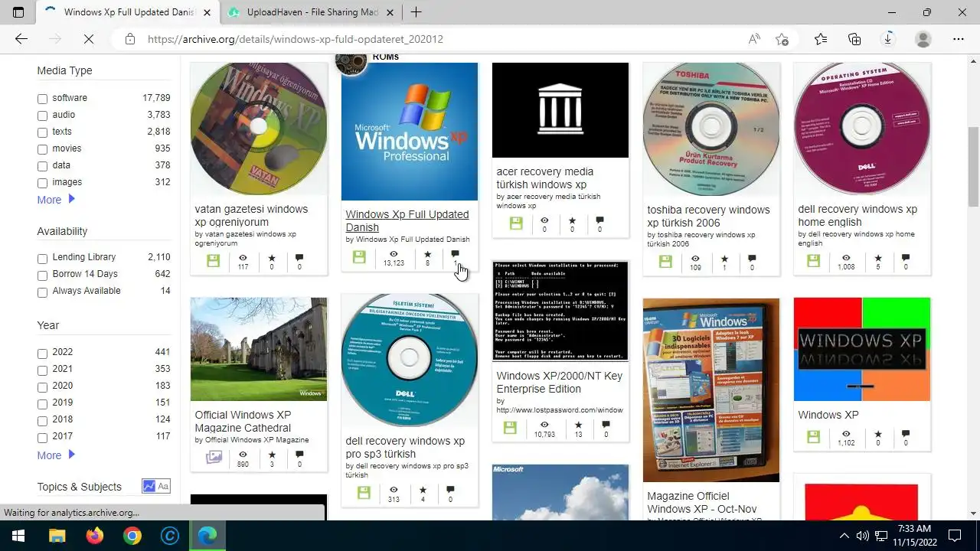Check the audio media type filter

[x=42, y=116]
